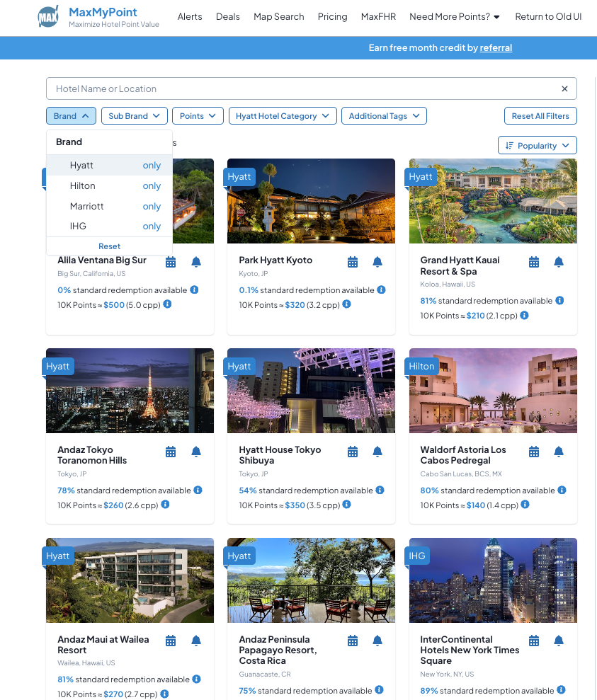The image size is (597, 700).
Task: Click alert bell for Hyatt House Tokyo Shibuya
Action: 377,452
